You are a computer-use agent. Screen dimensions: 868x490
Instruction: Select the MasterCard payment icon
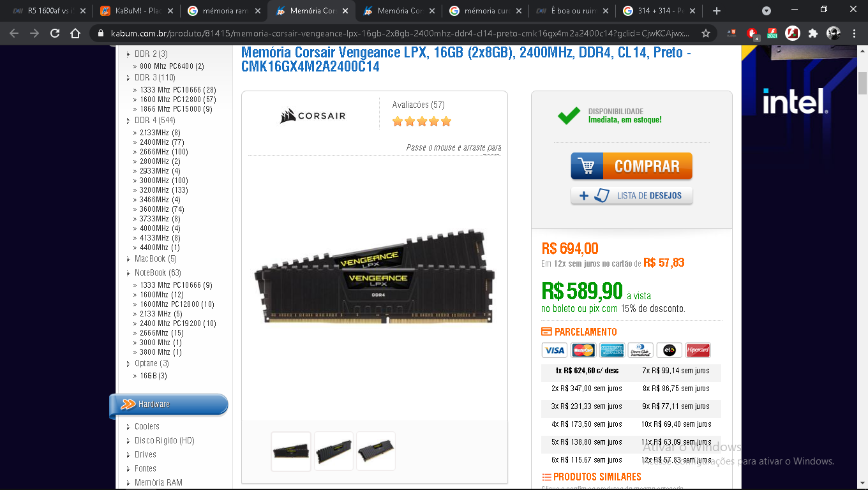tap(583, 350)
